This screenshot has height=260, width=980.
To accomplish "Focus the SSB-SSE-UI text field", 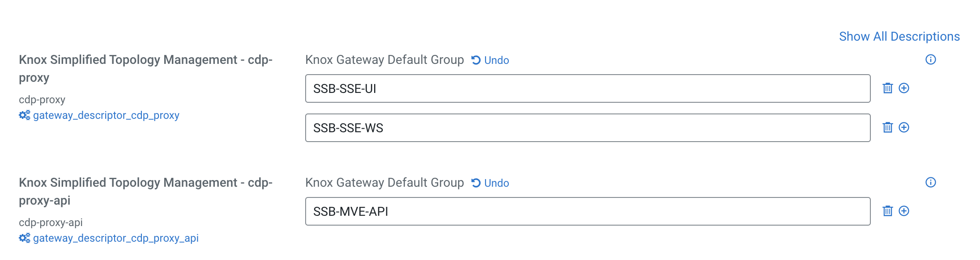I will pos(587,88).
